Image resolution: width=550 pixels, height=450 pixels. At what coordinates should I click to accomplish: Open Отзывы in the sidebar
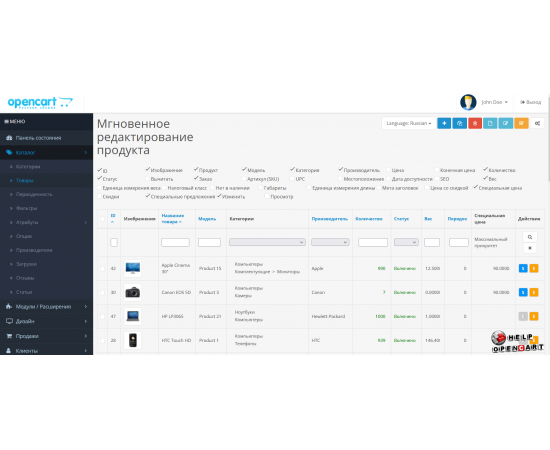pyautogui.click(x=25, y=278)
